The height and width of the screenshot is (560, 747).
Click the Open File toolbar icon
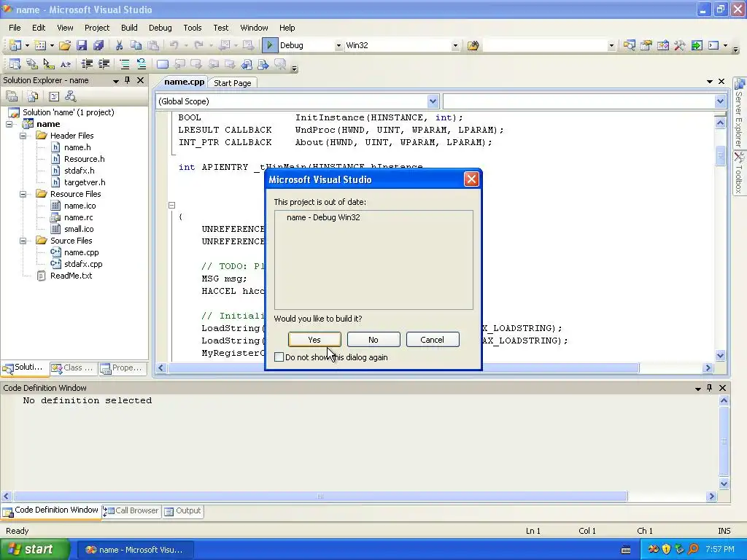point(65,45)
